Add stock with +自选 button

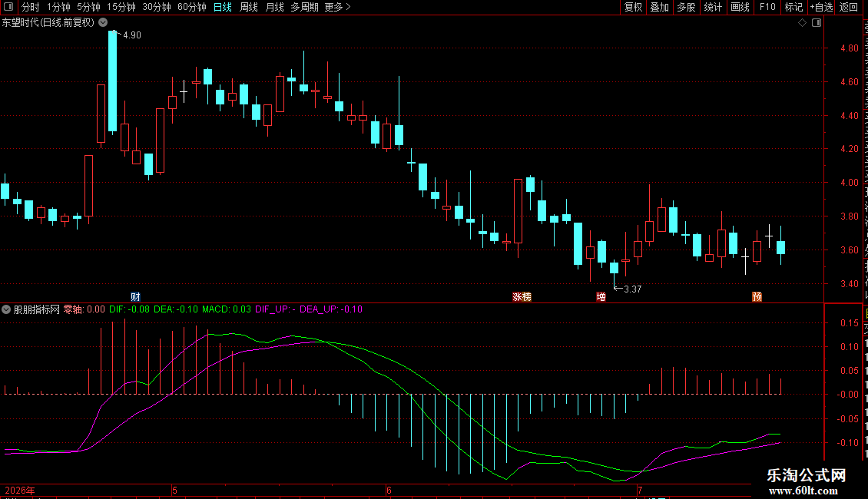coord(821,7)
